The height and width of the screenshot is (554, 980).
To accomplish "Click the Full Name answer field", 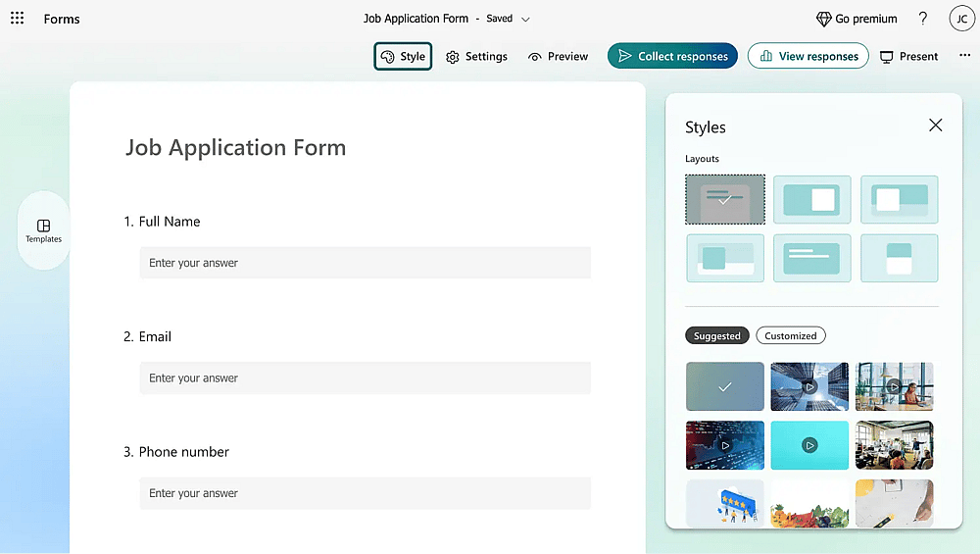I will [365, 263].
